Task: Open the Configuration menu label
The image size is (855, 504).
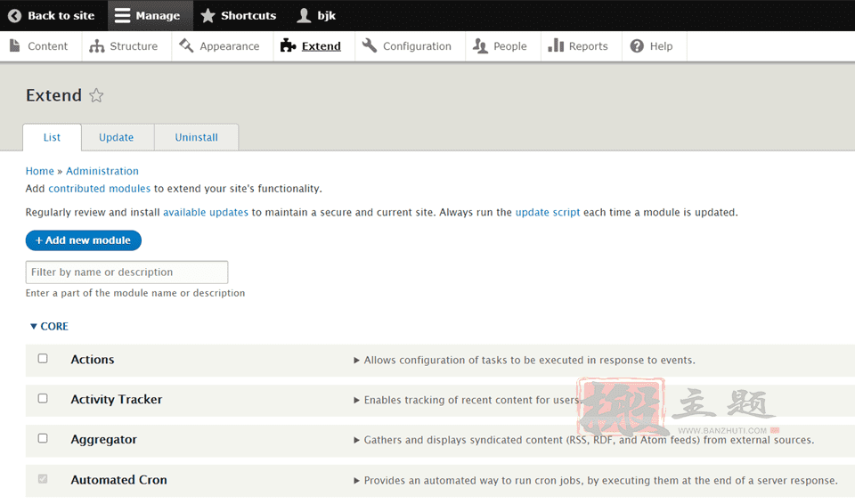Action: pyautogui.click(x=417, y=46)
